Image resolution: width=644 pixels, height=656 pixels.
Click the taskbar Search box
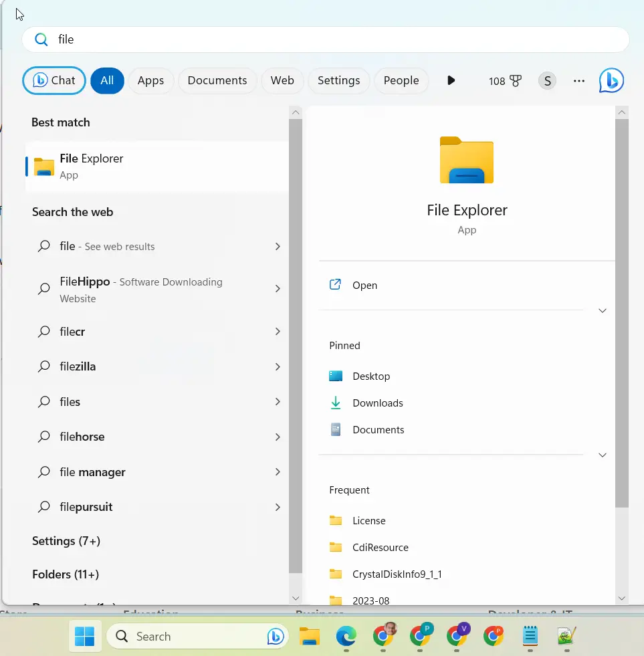click(x=197, y=637)
